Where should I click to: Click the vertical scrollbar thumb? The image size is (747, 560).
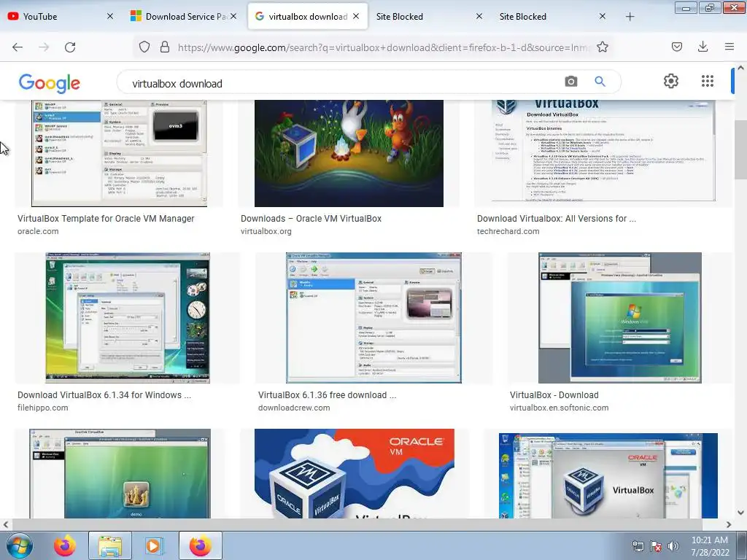[x=741, y=149]
